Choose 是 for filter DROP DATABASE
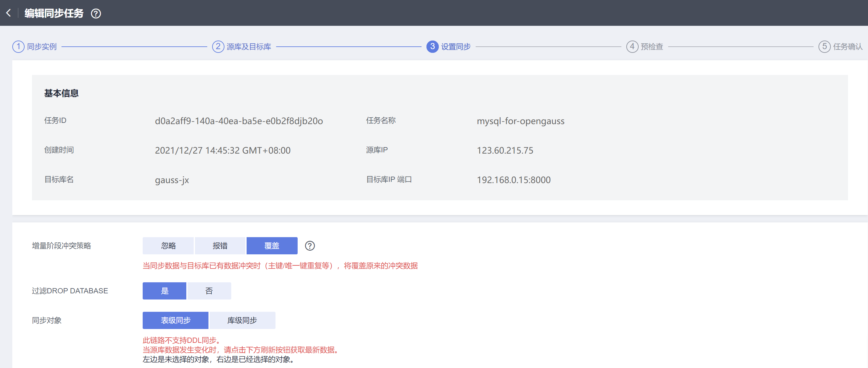Screen dimensions: 868x368 164,291
